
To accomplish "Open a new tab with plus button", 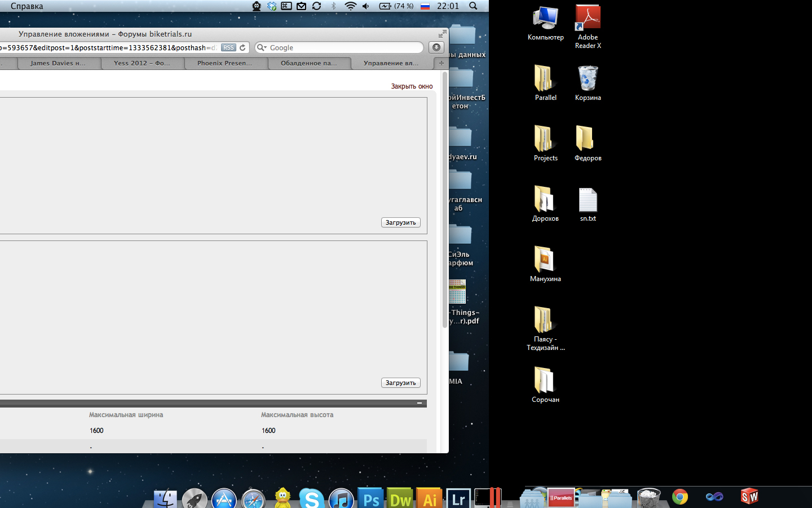I will (442, 63).
